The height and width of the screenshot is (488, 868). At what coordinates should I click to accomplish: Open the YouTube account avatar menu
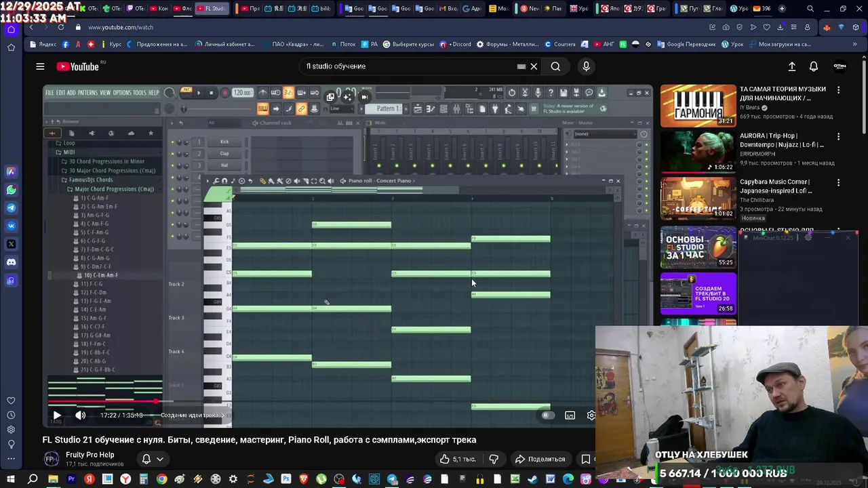[840, 66]
